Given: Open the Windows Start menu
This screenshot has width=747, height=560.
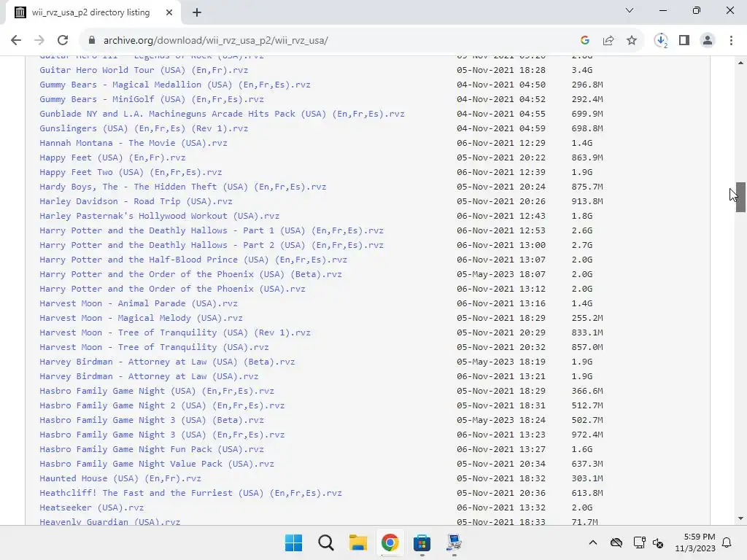Looking at the screenshot, I should coord(293,542).
